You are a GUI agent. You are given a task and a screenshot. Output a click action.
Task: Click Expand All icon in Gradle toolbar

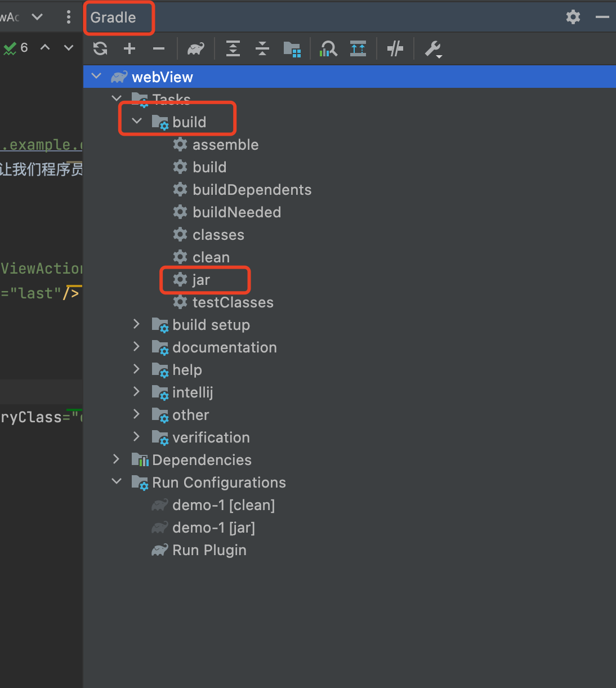(x=233, y=49)
